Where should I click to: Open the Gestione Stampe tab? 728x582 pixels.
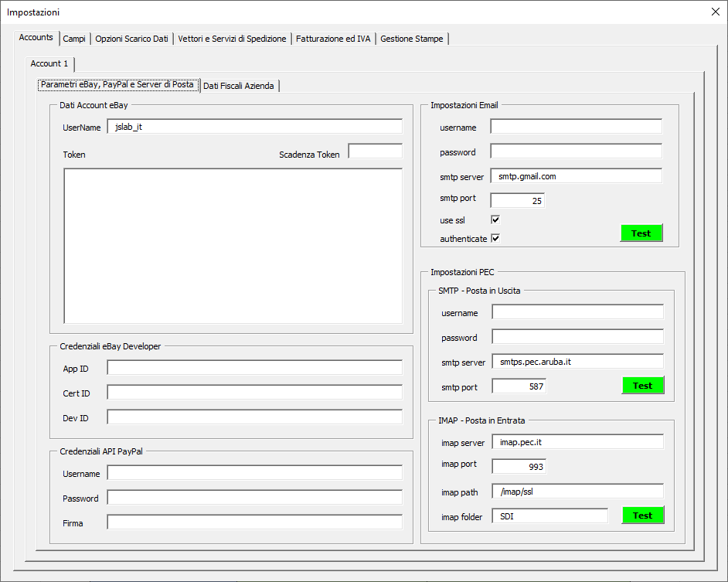(x=412, y=39)
